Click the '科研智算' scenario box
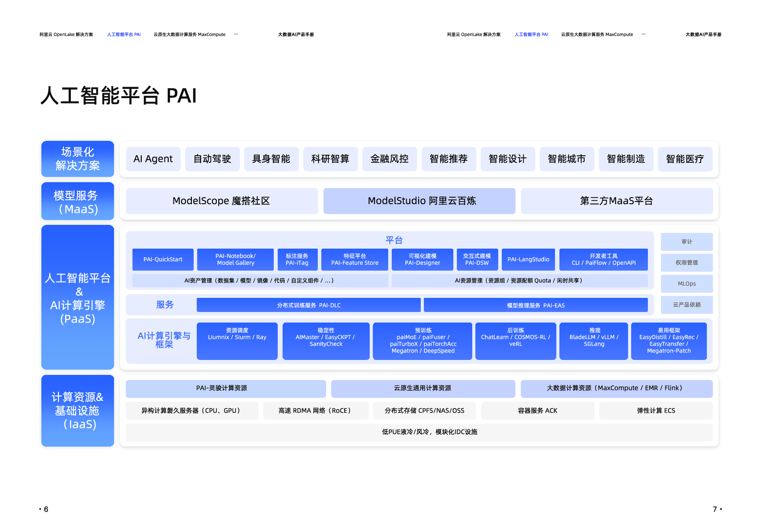761x532 pixels. [330, 159]
